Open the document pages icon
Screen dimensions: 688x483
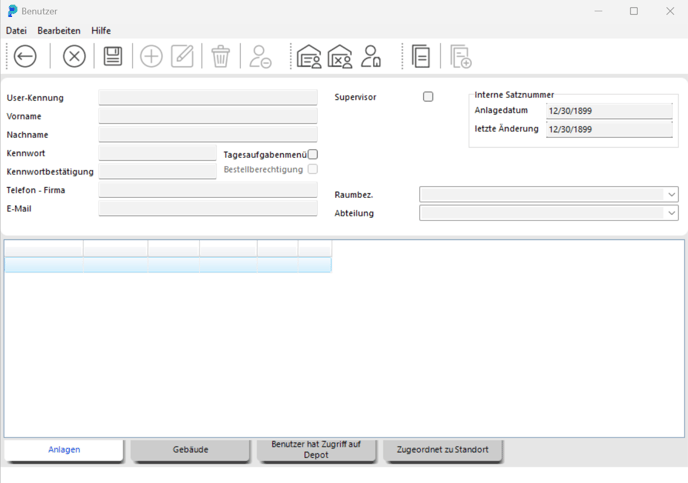421,56
